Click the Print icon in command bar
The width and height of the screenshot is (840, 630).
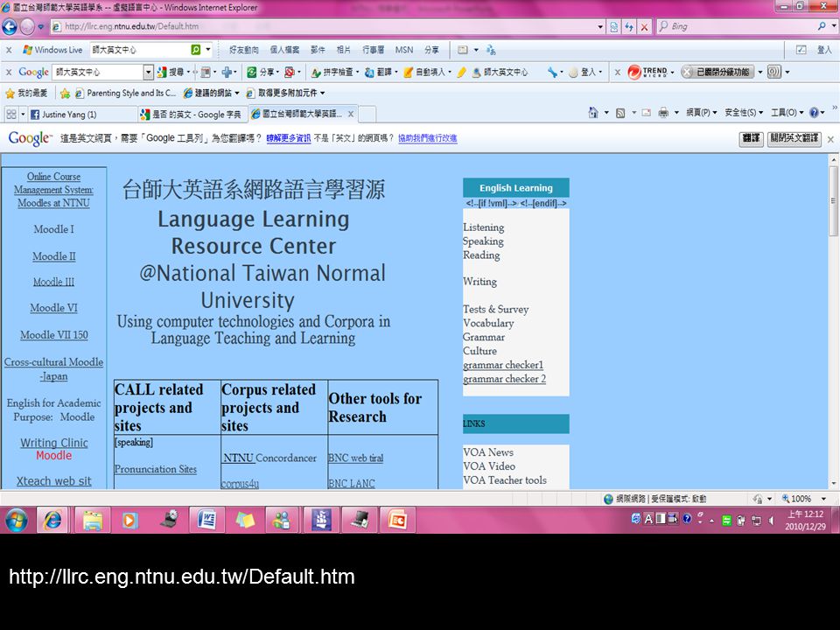(663, 113)
